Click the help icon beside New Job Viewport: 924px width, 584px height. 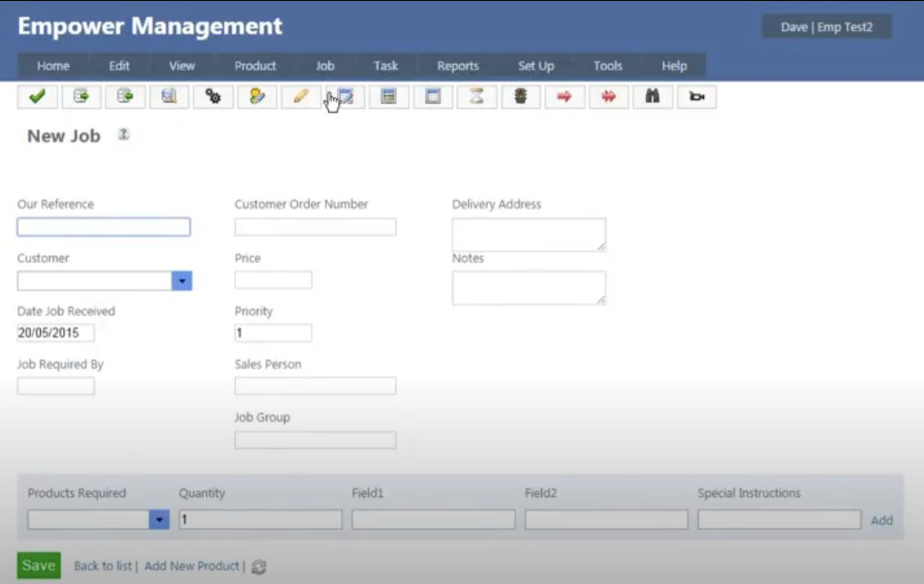tap(124, 134)
